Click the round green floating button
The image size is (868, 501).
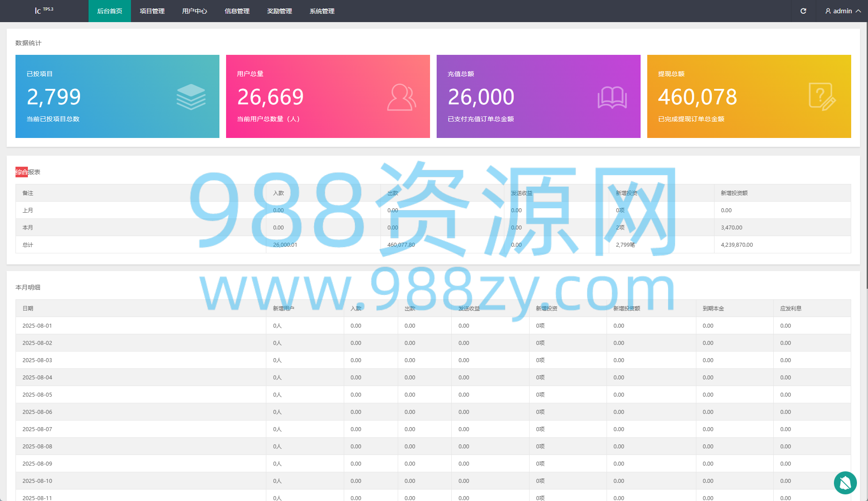[845, 482]
